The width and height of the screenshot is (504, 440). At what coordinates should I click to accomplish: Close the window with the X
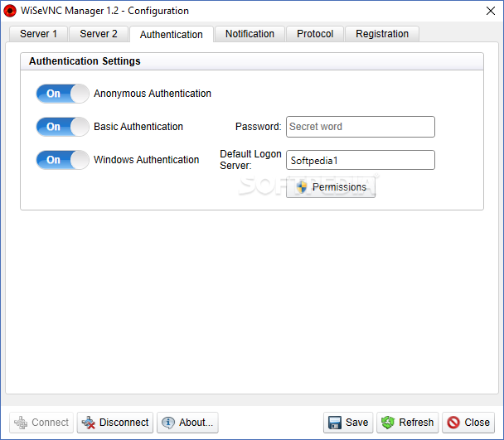[491, 11]
